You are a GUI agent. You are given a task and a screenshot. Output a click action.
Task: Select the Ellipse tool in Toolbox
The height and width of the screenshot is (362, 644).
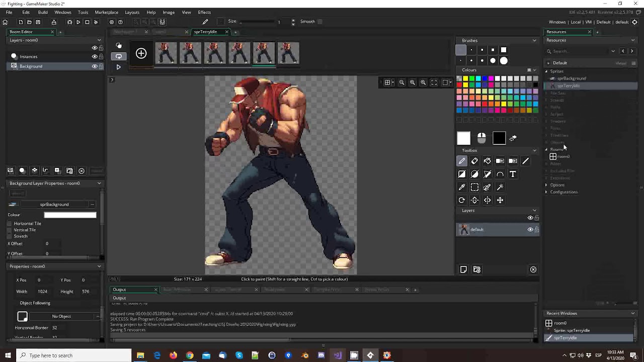point(474,174)
